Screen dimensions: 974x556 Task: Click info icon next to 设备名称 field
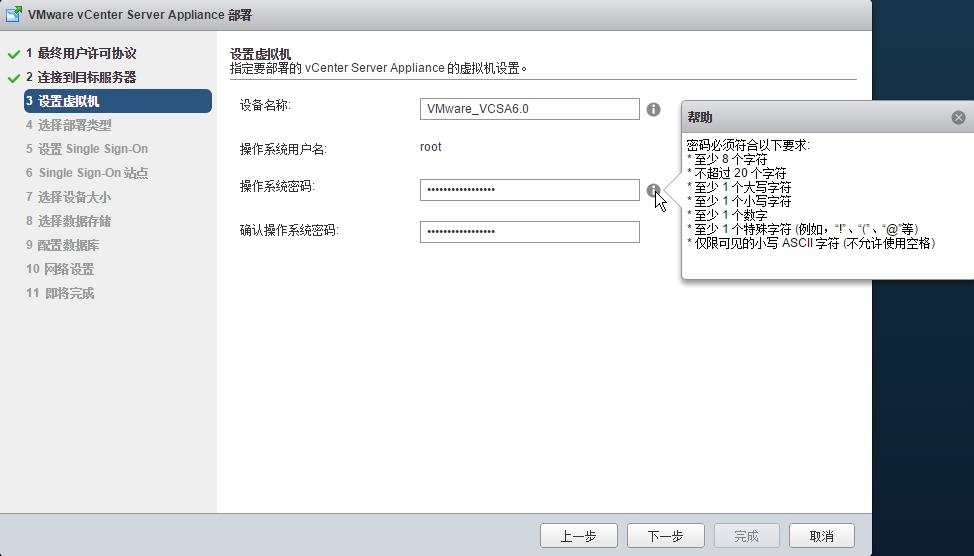coord(653,109)
